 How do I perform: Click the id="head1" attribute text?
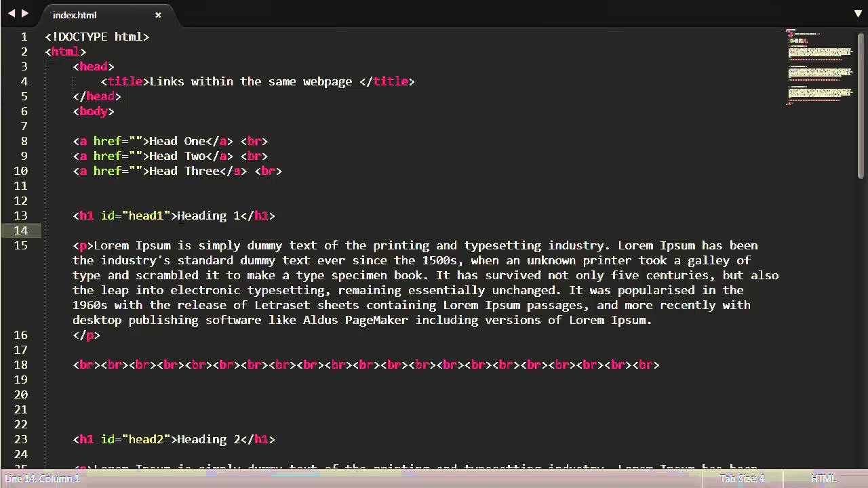[x=136, y=216]
